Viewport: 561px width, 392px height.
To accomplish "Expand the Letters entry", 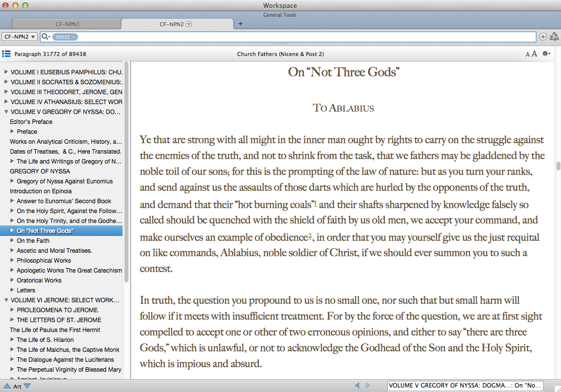I will [12, 290].
